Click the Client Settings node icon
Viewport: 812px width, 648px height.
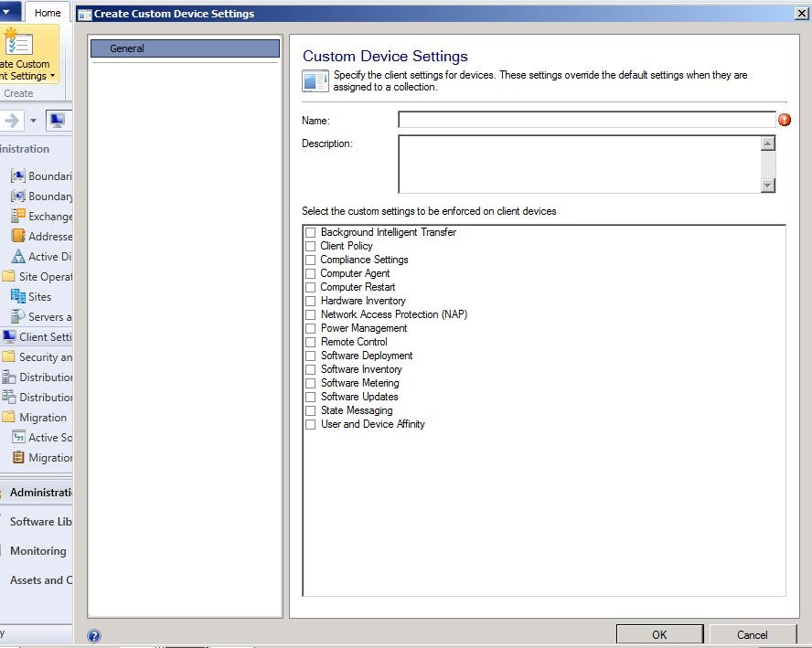tap(9, 336)
